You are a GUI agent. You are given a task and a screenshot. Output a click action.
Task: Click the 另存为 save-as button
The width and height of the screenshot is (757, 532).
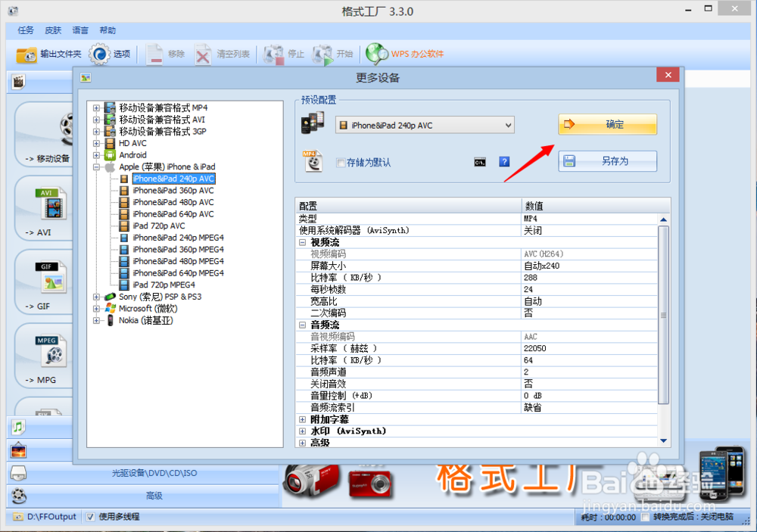607,161
